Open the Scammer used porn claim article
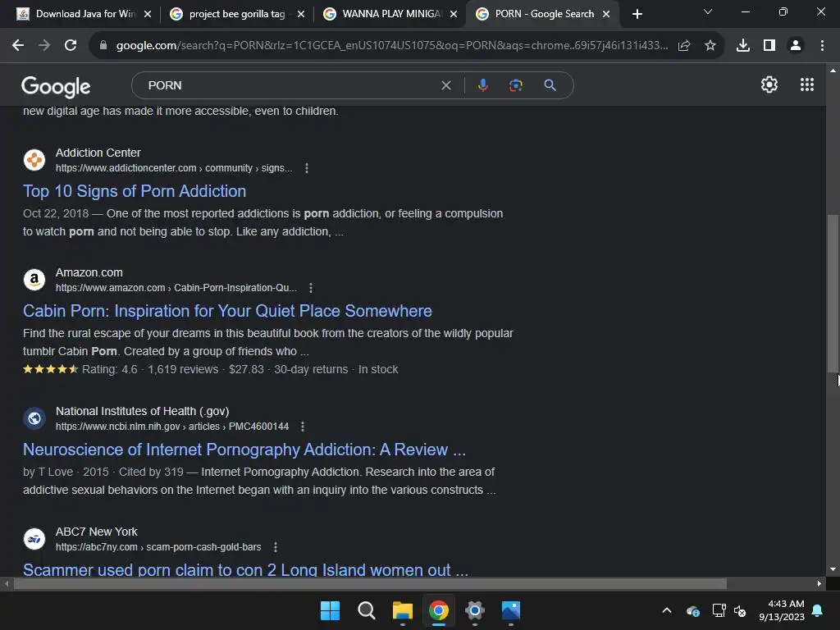 tap(245, 569)
